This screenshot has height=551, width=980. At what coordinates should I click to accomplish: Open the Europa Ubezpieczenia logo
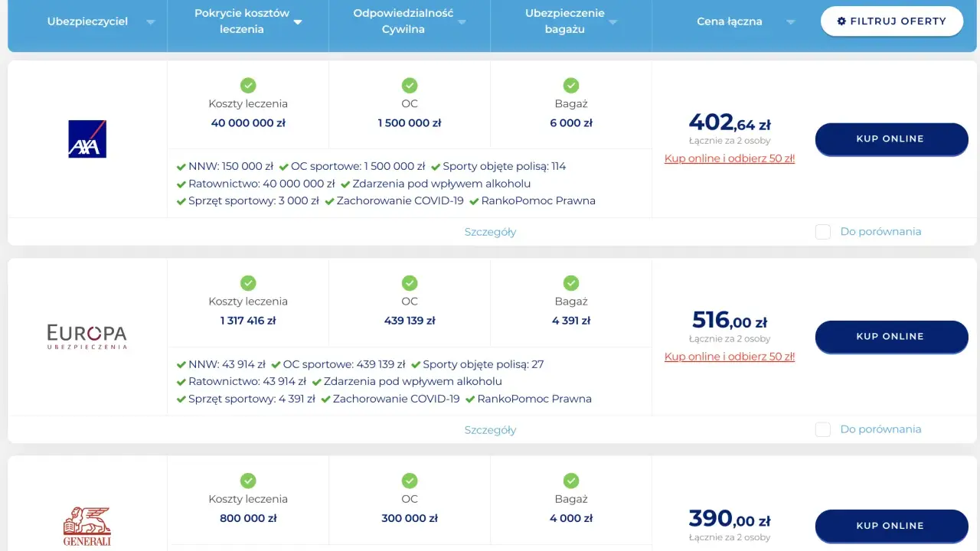click(x=87, y=336)
